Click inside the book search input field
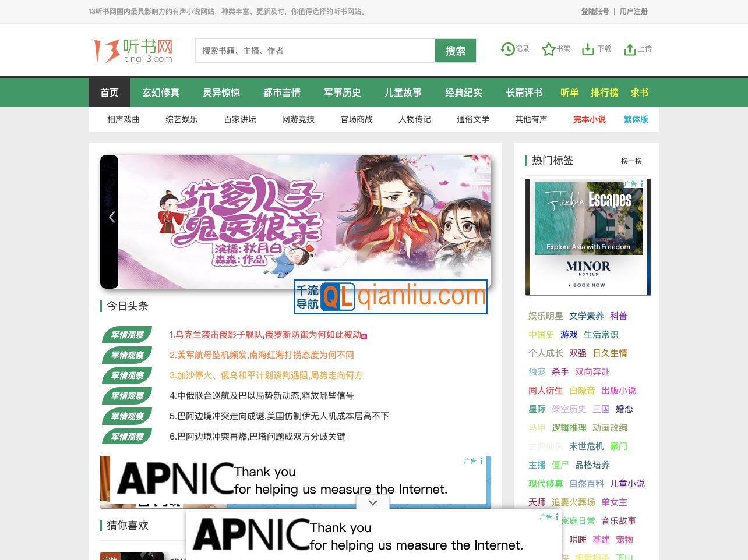Screen dimensions: 748x560 (x=315, y=51)
